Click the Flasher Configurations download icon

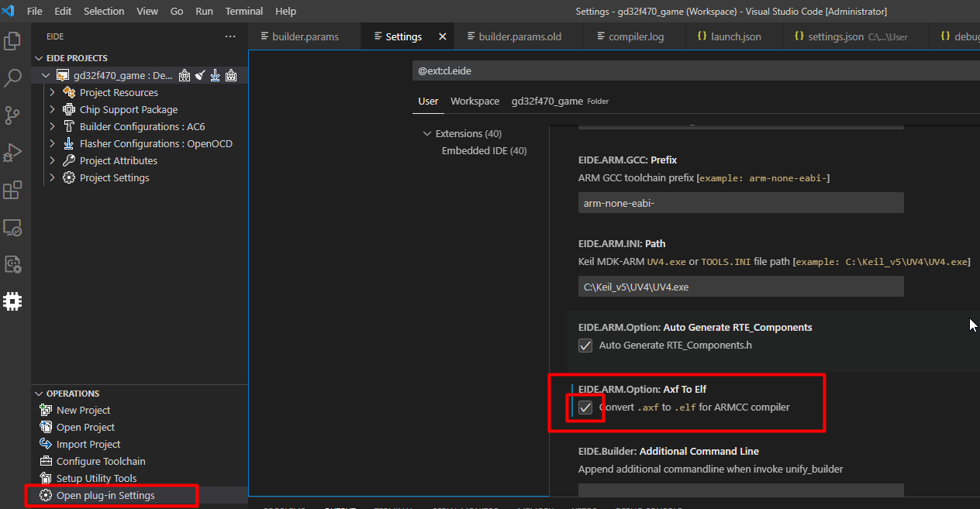point(69,143)
